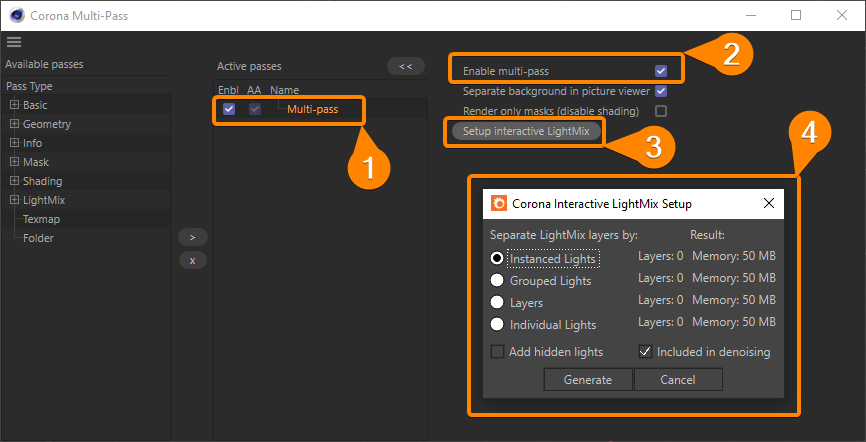Close the Corona Interactive LightMix Setup dialog
Screen dimensions: 866x442
(768, 203)
